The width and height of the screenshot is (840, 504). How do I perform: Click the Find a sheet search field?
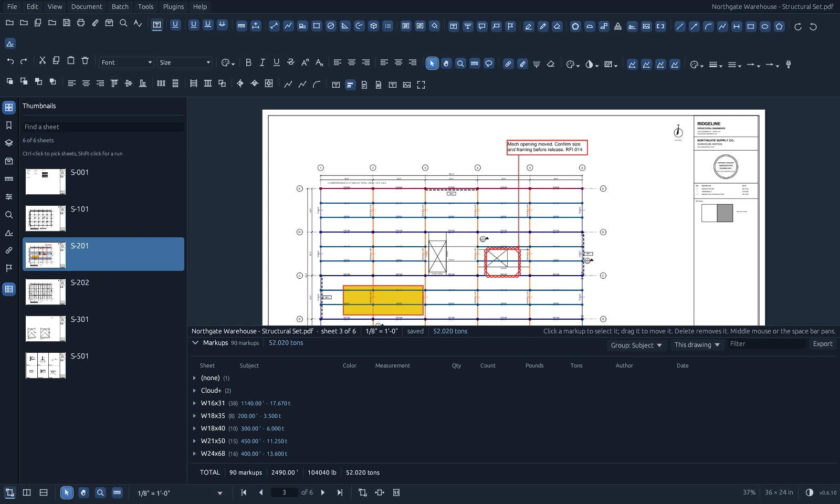tap(103, 127)
